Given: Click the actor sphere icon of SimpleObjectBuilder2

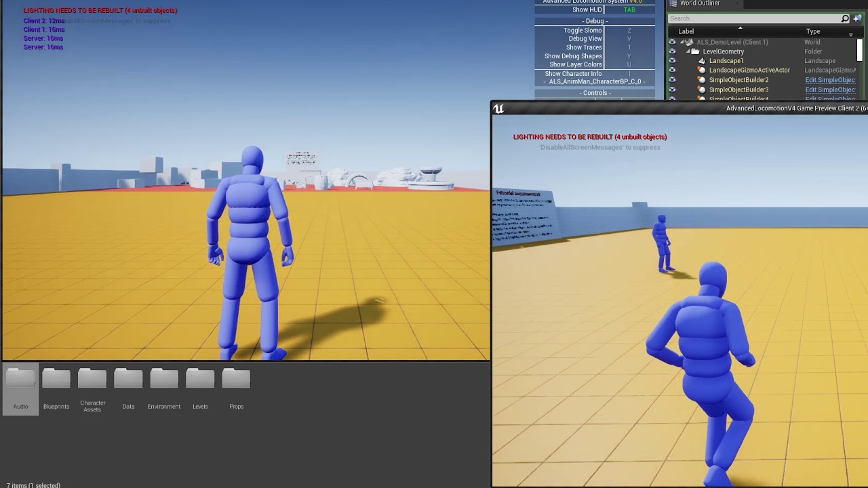Looking at the screenshot, I should pyautogui.click(x=702, y=80).
